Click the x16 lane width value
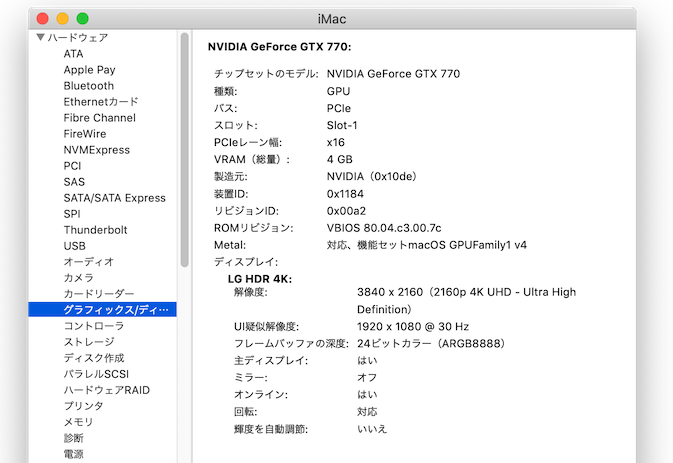Image resolution: width=673 pixels, height=463 pixels. click(x=336, y=142)
